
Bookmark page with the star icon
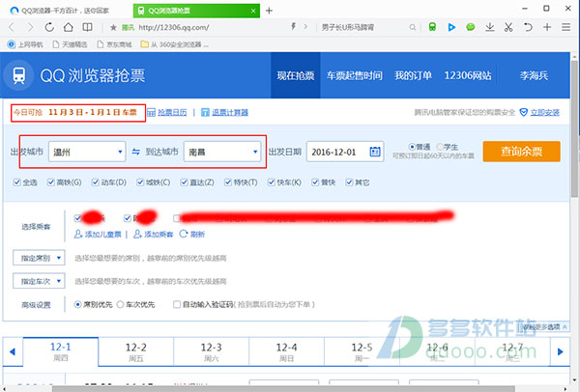coord(113,27)
